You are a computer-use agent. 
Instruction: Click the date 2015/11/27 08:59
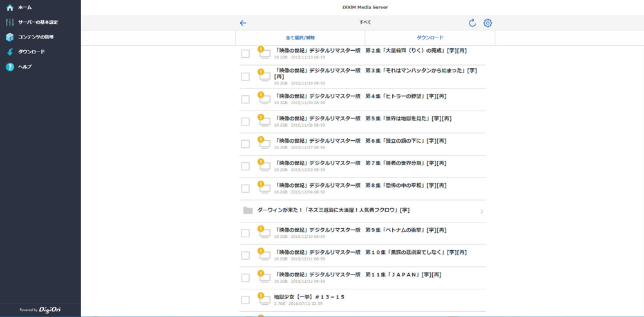pyautogui.click(x=308, y=147)
